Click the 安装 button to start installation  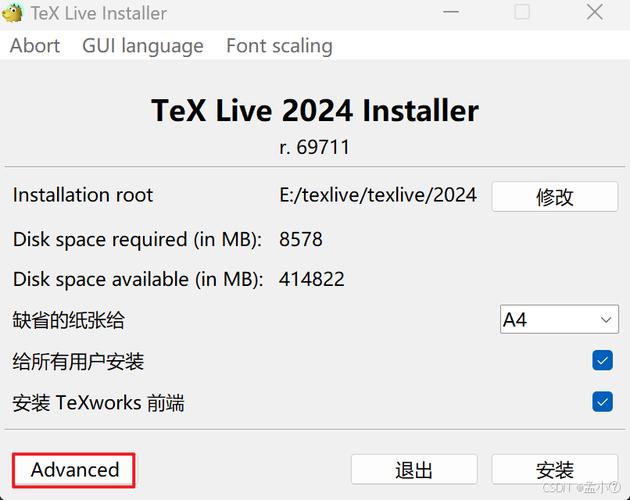pyautogui.click(x=554, y=469)
